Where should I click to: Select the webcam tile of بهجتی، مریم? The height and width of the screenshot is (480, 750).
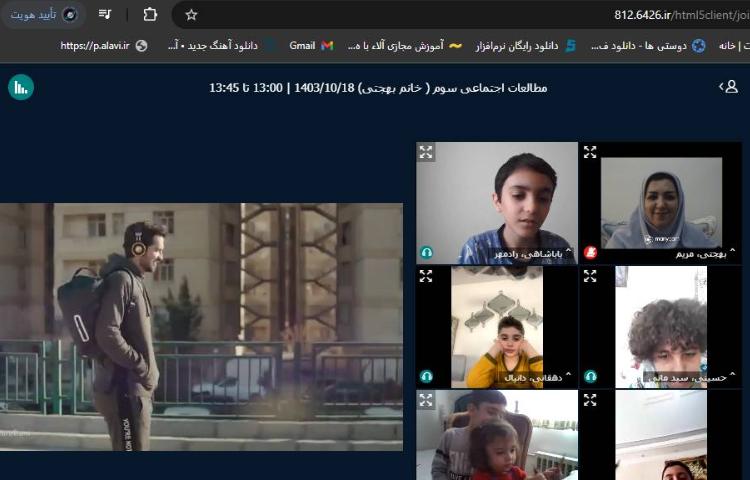[x=661, y=203]
